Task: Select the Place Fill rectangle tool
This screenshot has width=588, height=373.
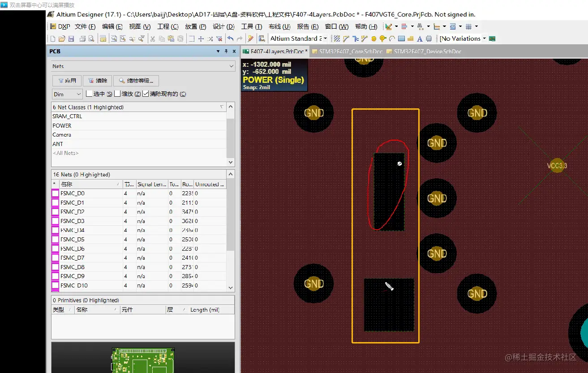Action: tap(401, 39)
